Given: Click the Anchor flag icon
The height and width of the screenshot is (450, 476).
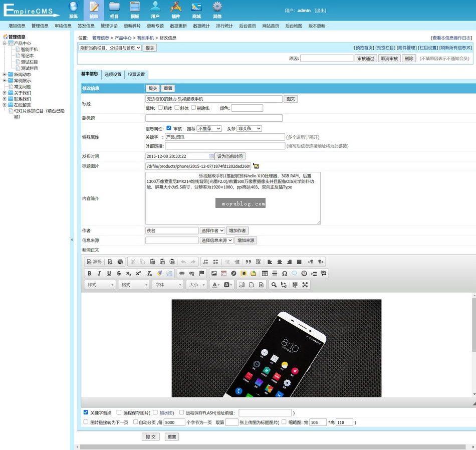Looking at the screenshot, I should [201, 273].
